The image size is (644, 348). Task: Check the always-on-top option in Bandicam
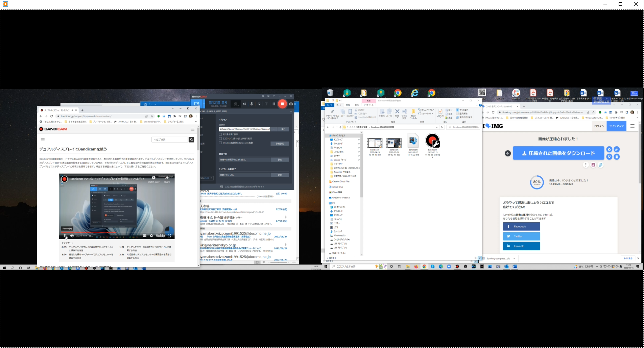[220, 134]
